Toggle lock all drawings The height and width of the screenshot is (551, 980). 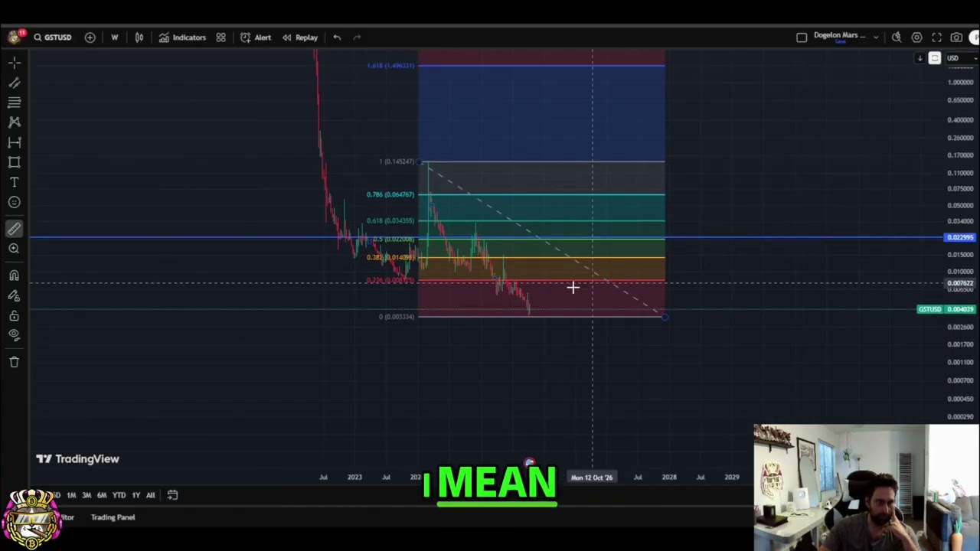(14, 315)
